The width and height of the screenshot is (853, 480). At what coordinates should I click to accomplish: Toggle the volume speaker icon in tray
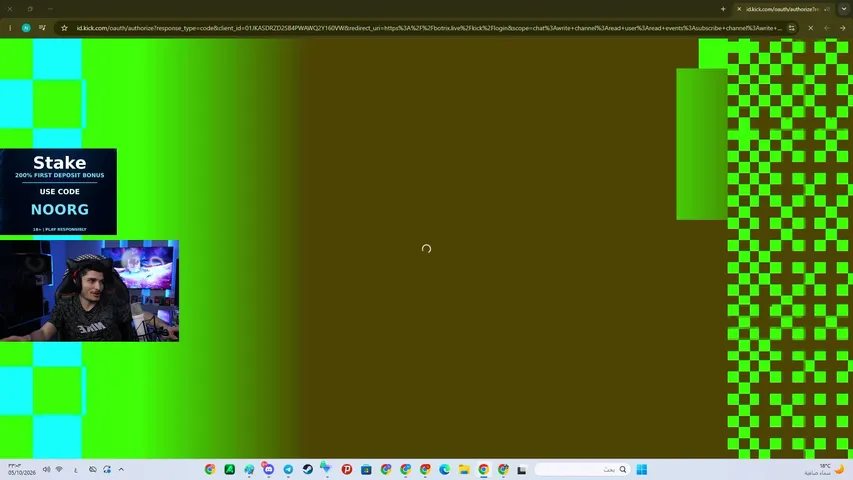[x=47, y=469]
